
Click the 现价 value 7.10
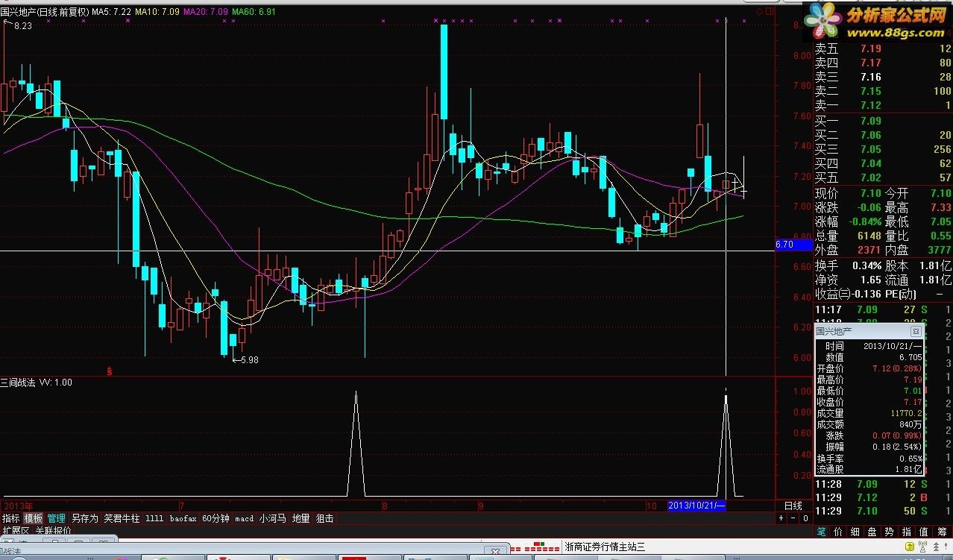coord(870,193)
